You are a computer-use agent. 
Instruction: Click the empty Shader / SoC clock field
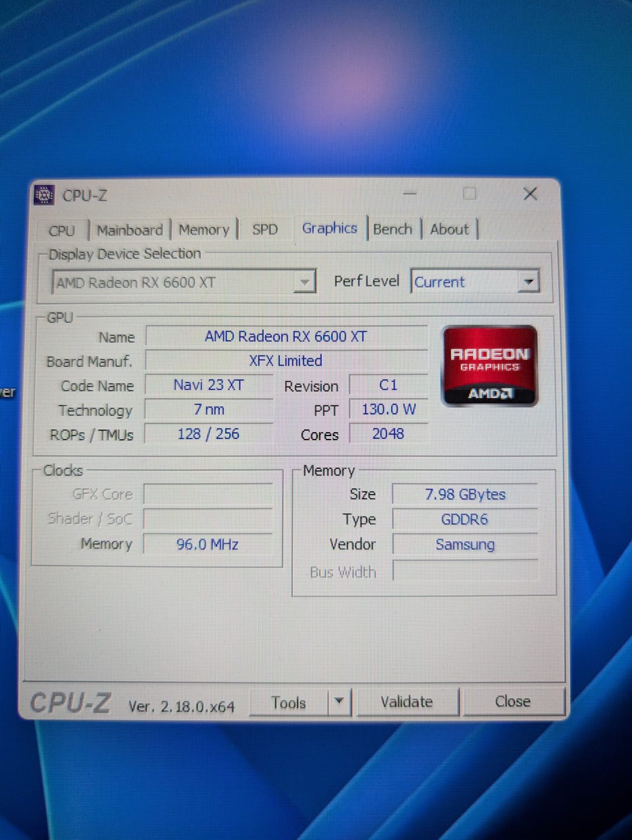point(208,520)
